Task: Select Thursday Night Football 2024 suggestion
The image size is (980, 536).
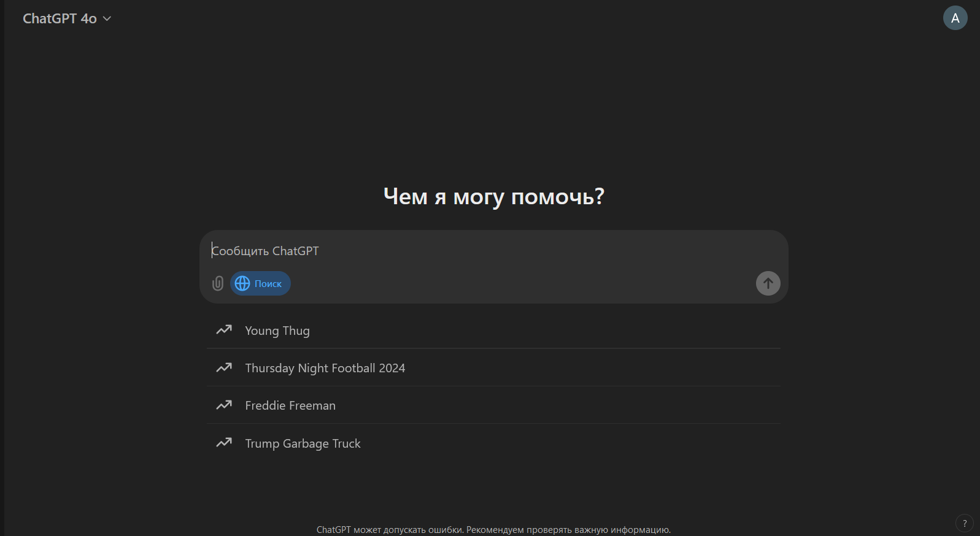Action: pos(493,368)
